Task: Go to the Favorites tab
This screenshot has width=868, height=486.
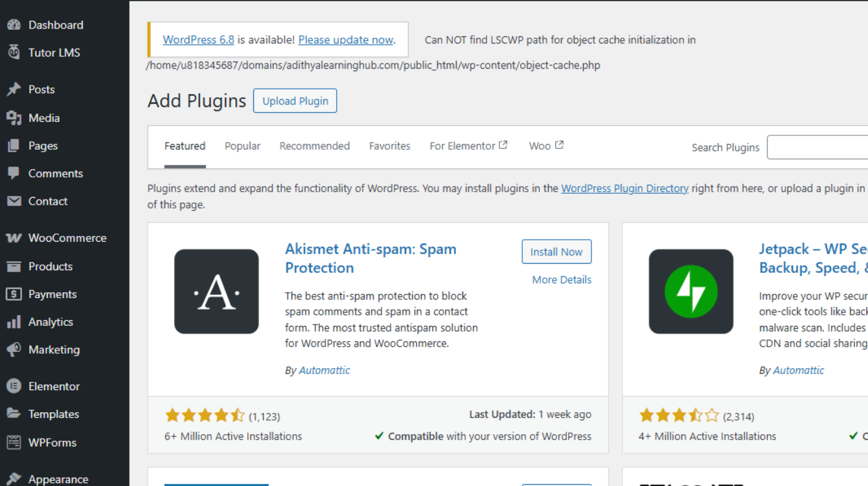Action: (389, 146)
